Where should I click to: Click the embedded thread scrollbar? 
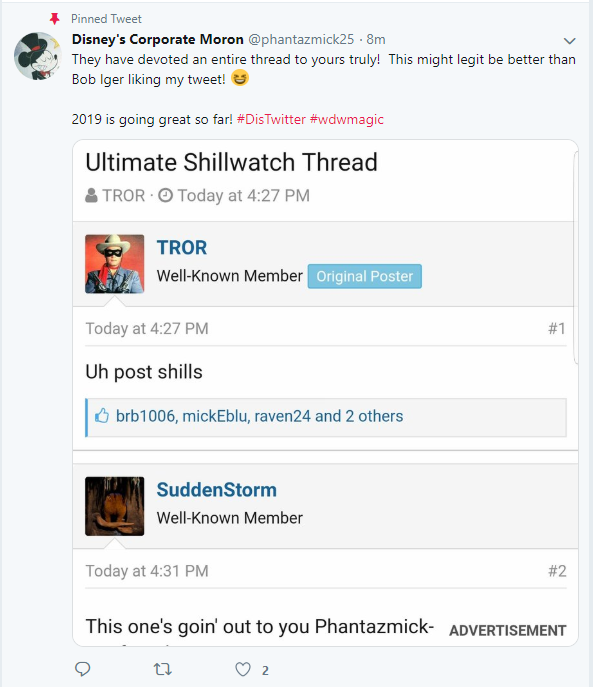[576, 257]
